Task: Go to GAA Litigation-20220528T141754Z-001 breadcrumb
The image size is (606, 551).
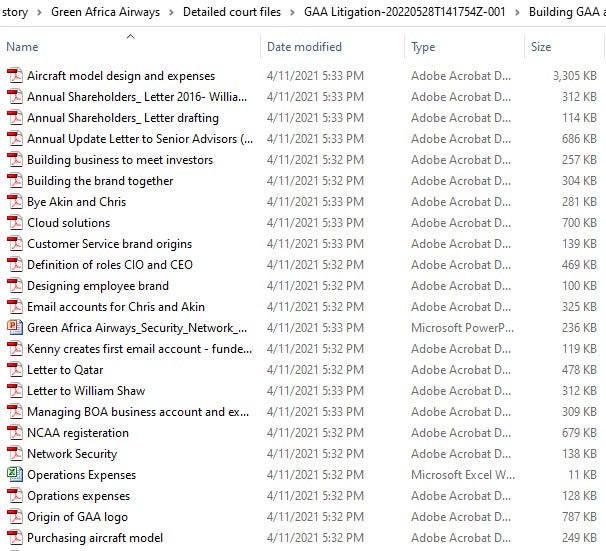Action: [x=405, y=12]
